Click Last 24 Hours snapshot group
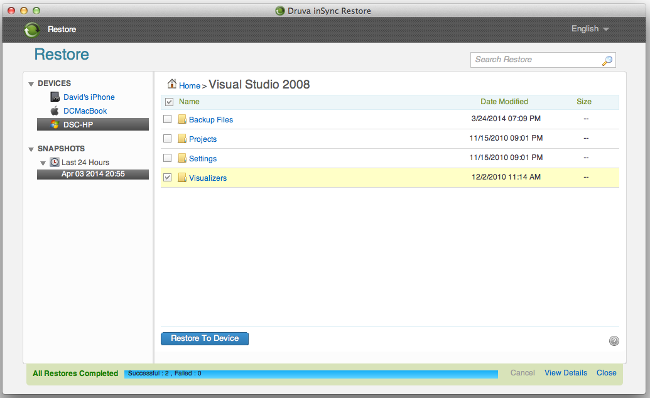This screenshot has width=650, height=398. [85, 163]
